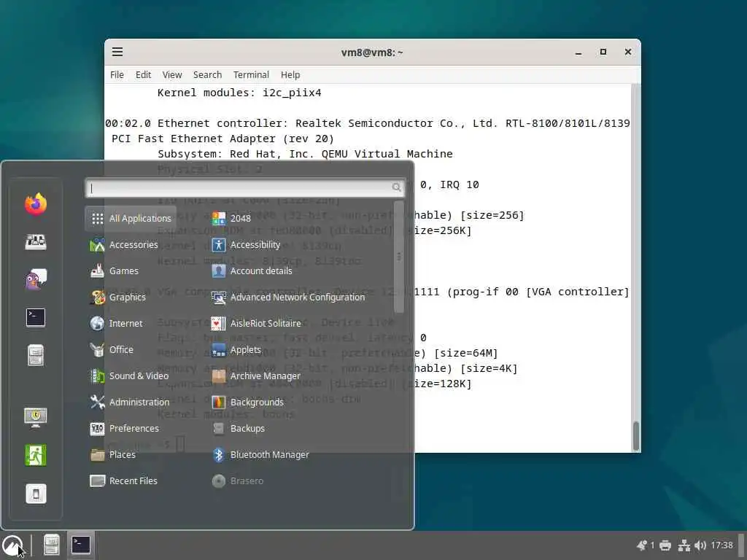Open the volume sound applet
The height and width of the screenshot is (560, 747).
coord(700,545)
